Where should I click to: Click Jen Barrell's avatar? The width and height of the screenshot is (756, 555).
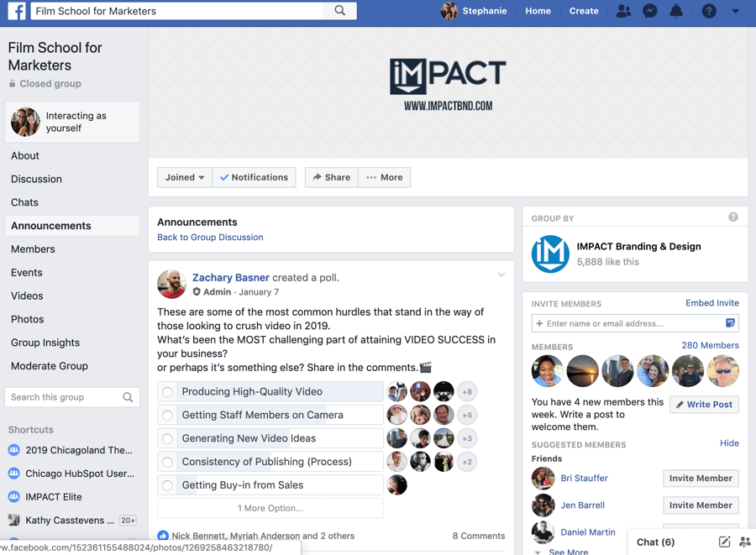coord(543,505)
